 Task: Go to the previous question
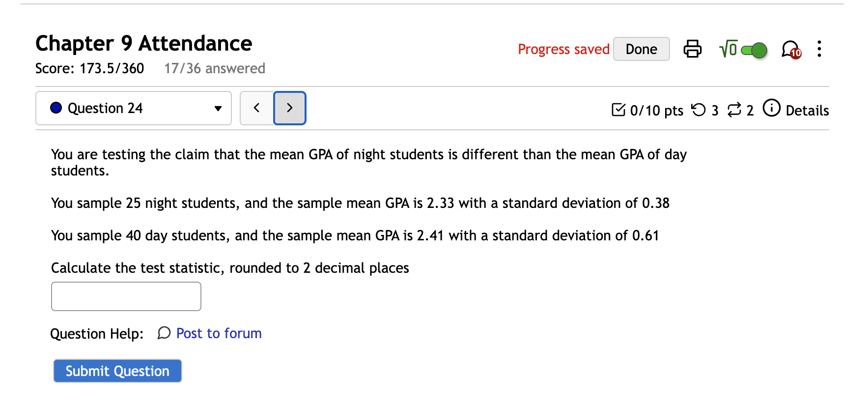256,108
